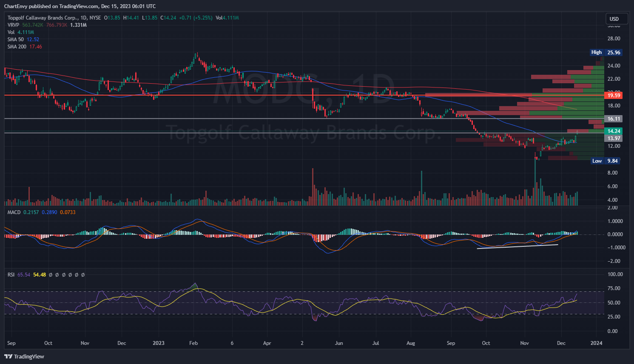Click the 1D interval in the legend
Image resolution: width=634 pixels, height=364 pixels.
84,18
